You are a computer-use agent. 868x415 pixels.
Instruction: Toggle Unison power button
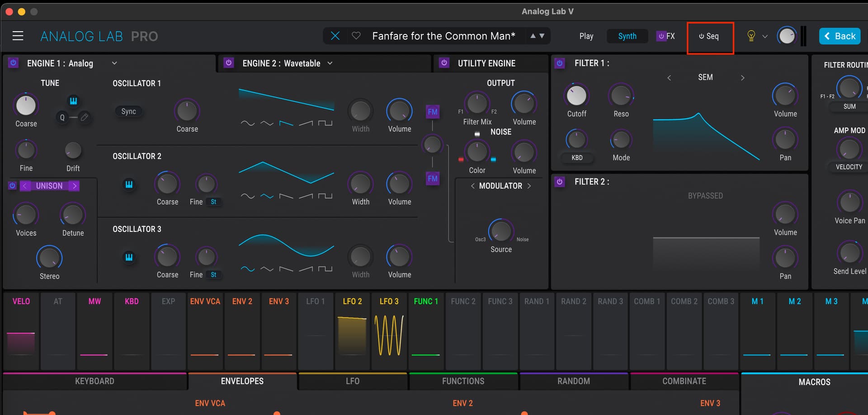[13, 186]
